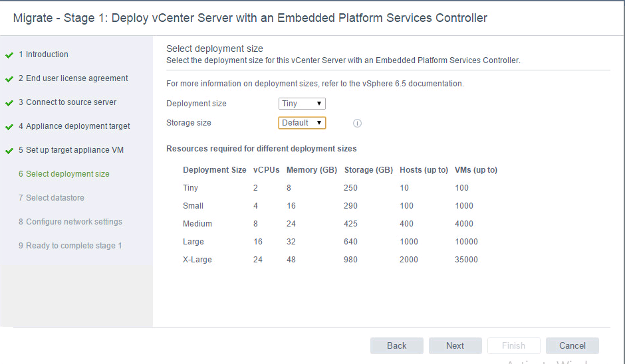Screen dimensions: 625x364
Task: Click the Deployment size field label
Action: [x=196, y=104]
